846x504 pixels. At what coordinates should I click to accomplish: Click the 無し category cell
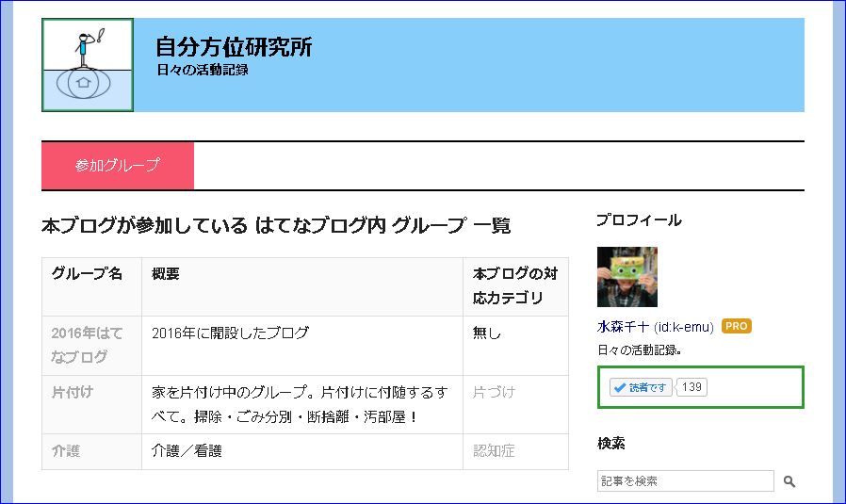(x=515, y=346)
